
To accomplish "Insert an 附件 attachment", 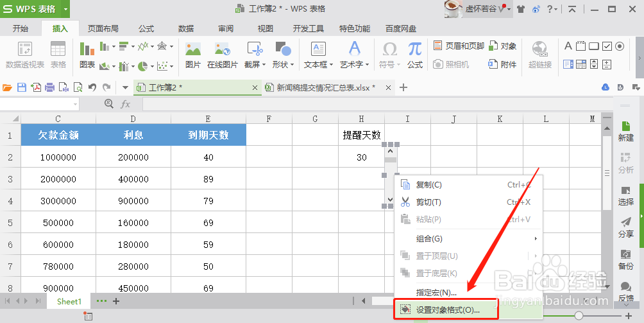I will pos(502,64).
